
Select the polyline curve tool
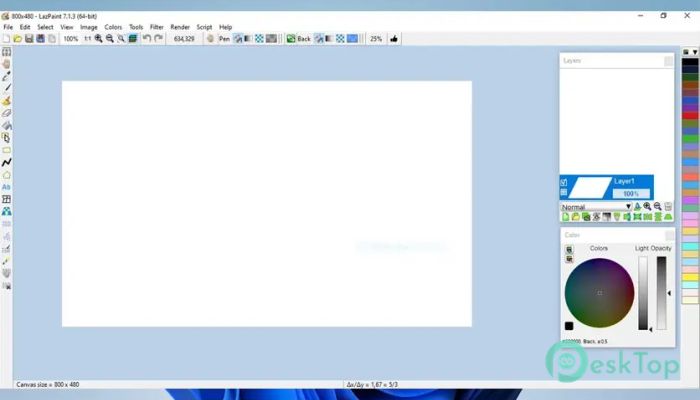tap(6, 162)
